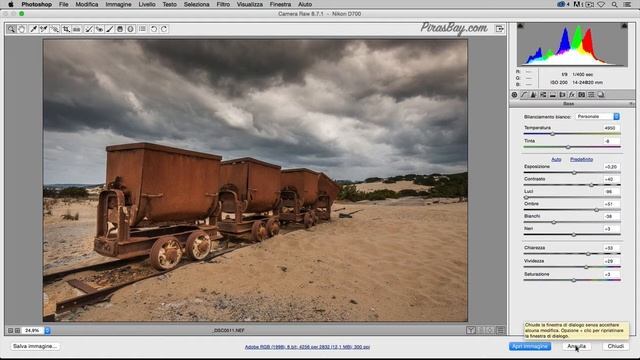Click the Auto tone link
The image size is (640, 360).
pos(556,159)
